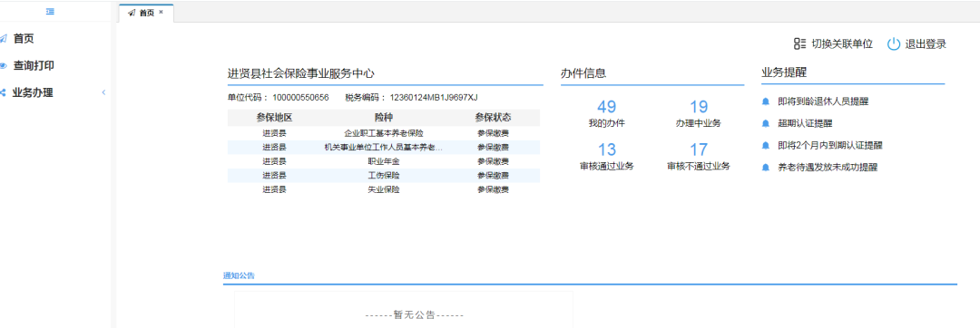The height and width of the screenshot is (328, 980).
Task: Select the 工伤保险 row
Action: pyautogui.click(x=384, y=175)
